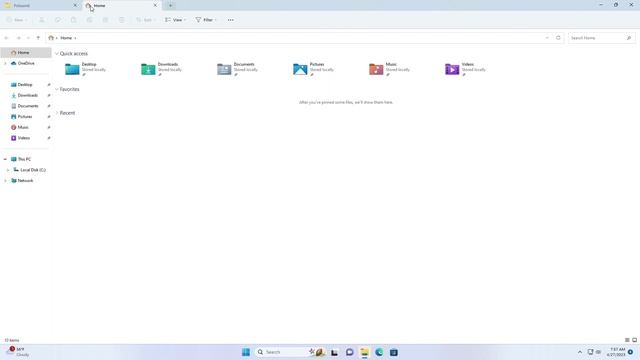640x360 pixels.
Task: Focus the Search Home field
Action: tap(601, 38)
